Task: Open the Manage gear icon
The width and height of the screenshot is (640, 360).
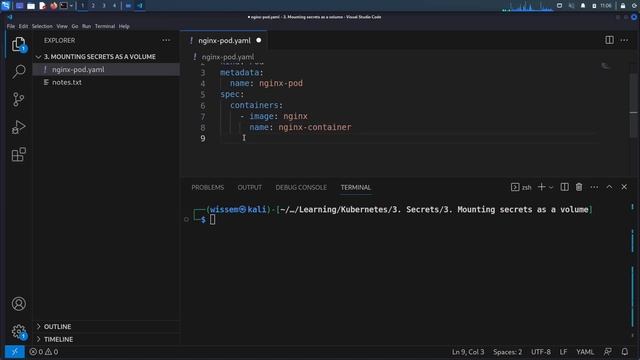Action: click(x=18, y=331)
